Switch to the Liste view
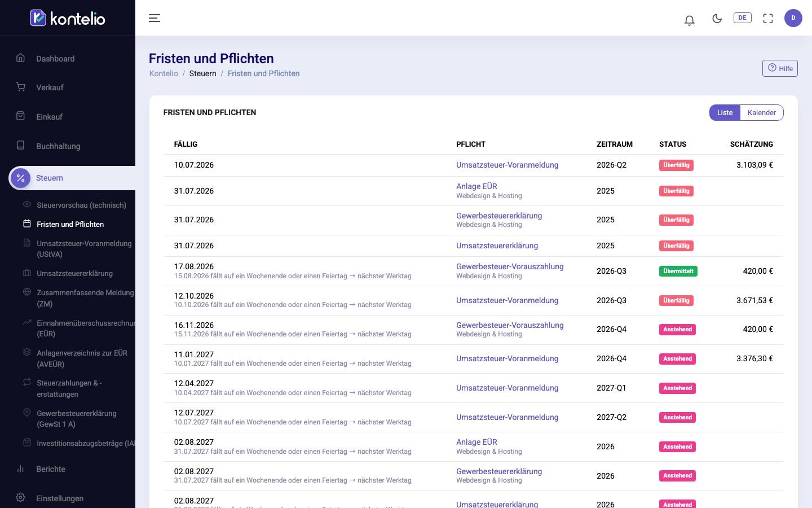The width and height of the screenshot is (812, 508). (725, 112)
